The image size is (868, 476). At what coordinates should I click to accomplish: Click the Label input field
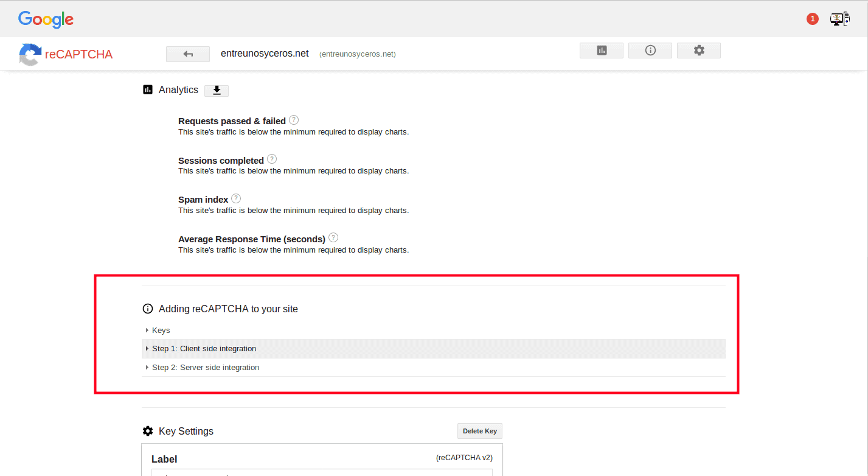pos(322,472)
